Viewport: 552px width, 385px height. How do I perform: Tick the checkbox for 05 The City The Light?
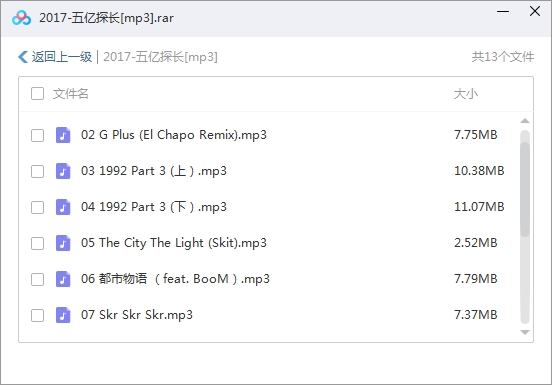pyautogui.click(x=37, y=243)
